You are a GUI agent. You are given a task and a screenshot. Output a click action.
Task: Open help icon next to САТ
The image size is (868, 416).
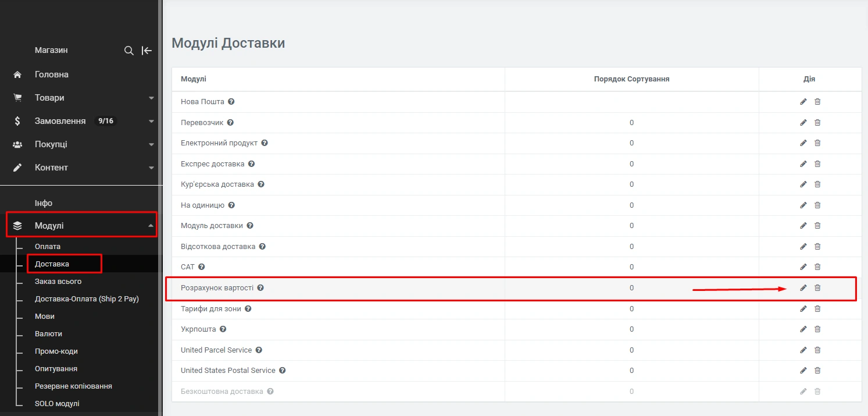[x=202, y=267]
